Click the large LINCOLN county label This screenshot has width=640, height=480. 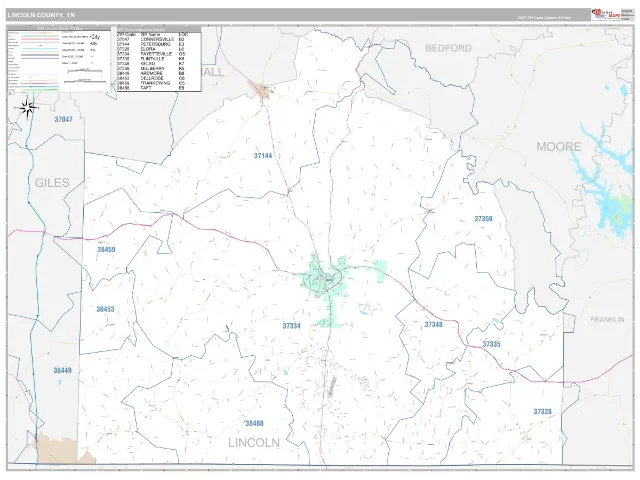point(254,442)
